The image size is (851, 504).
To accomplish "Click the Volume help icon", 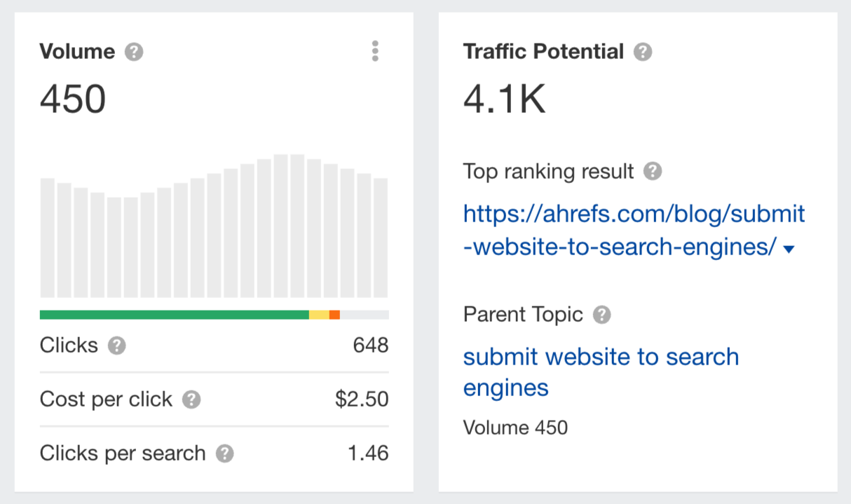I will 135,50.
